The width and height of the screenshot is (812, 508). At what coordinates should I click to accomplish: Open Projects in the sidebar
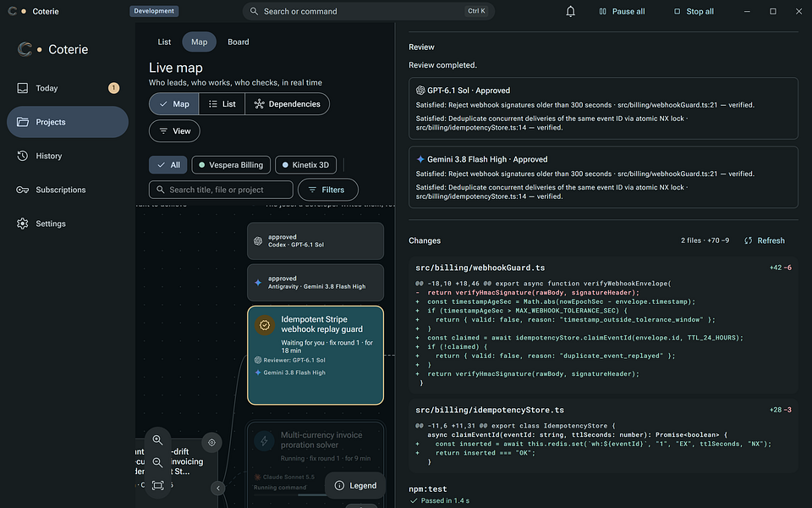click(68, 122)
